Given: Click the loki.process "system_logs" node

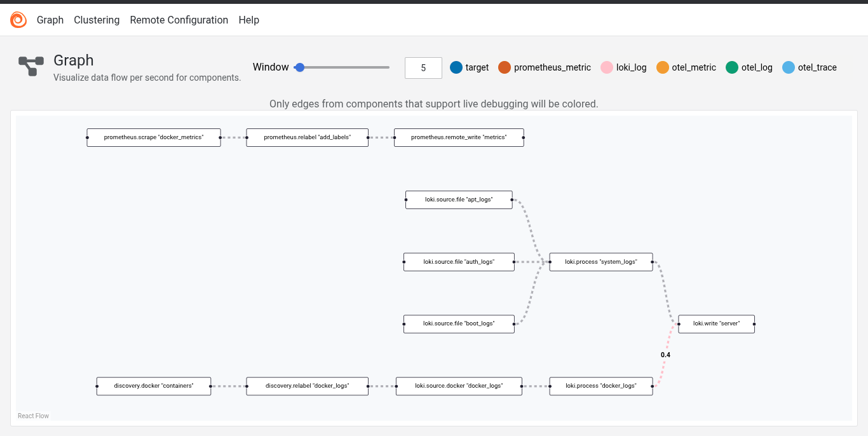Looking at the screenshot, I should [x=600, y=261].
